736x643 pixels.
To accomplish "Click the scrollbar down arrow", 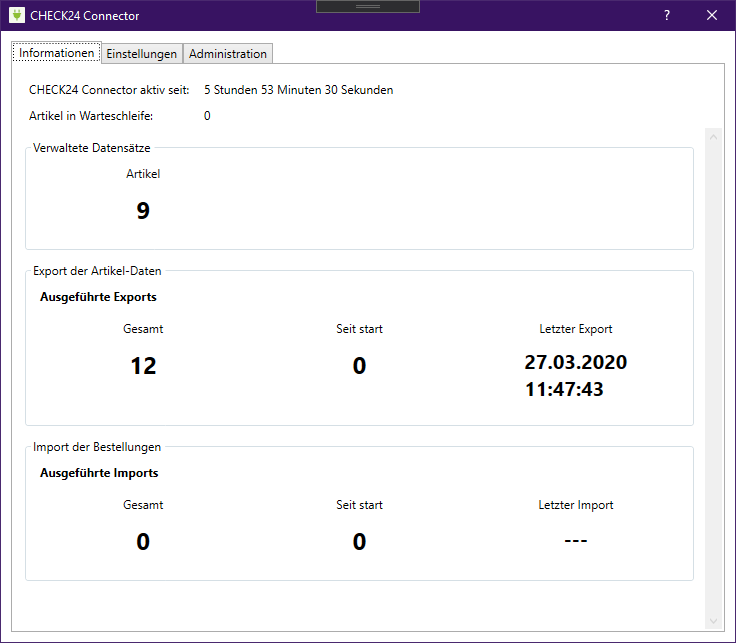I will (x=713, y=621).
